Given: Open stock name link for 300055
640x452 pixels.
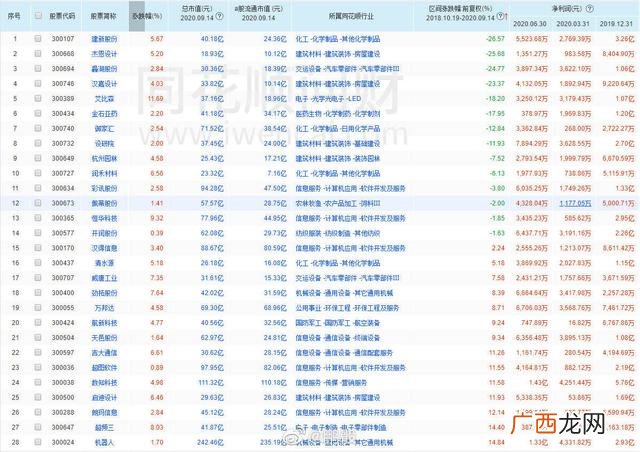Looking at the screenshot, I should click(x=104, y=308).
